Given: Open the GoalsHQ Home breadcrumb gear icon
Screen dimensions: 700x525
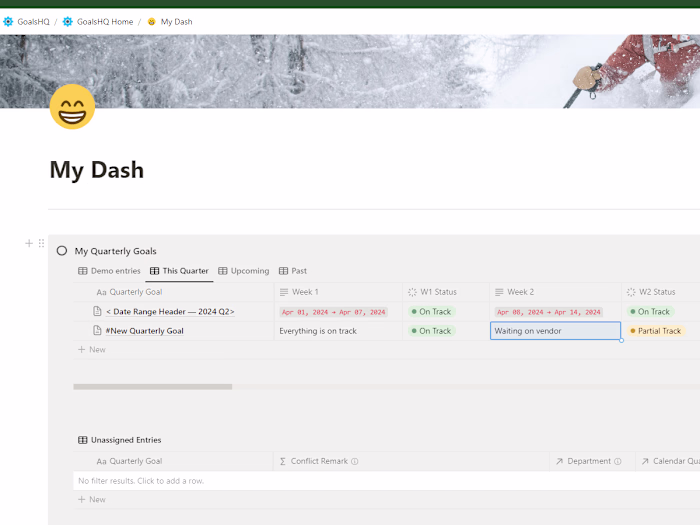Looking at the screenshot, I should pos(67,21).
